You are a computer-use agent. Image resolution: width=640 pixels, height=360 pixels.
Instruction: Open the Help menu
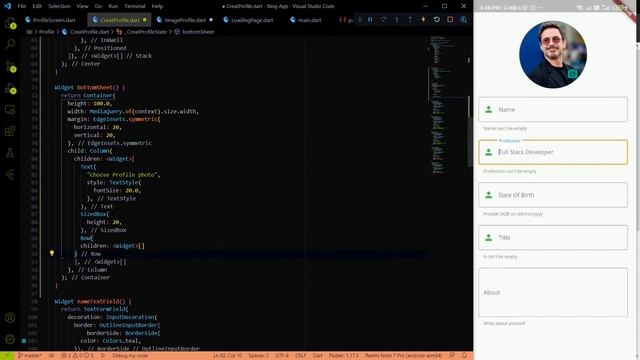tap(157, 6)
